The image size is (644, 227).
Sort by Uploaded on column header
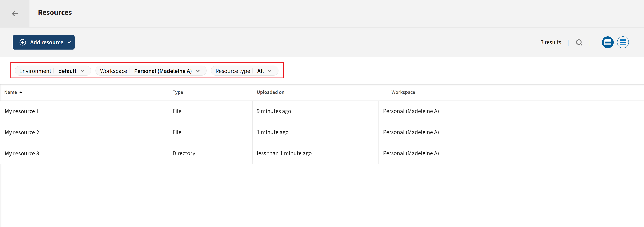point(270,92)
